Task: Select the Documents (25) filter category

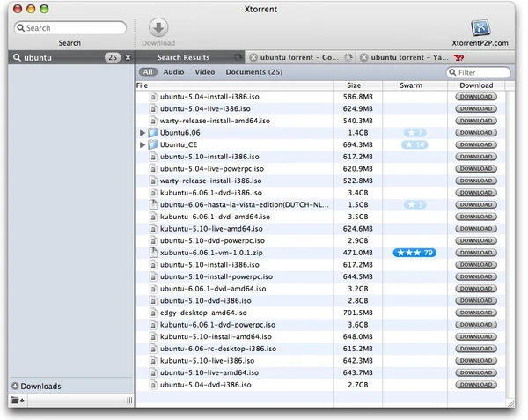Action: (x=254, y=72)
